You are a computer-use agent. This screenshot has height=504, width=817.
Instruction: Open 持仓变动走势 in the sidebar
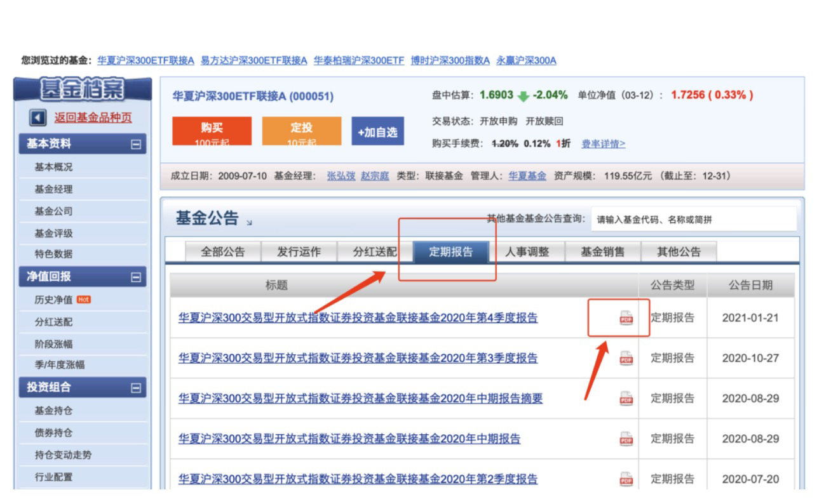[63, 455]
